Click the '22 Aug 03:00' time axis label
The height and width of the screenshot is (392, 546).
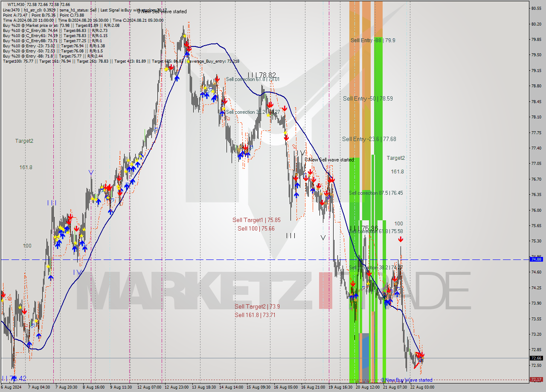(x=422, y=387)
